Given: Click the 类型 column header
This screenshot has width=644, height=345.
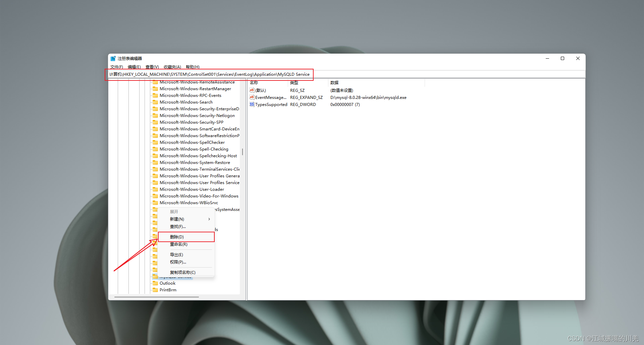Looking at the screenshot, I should click(308, 82).
